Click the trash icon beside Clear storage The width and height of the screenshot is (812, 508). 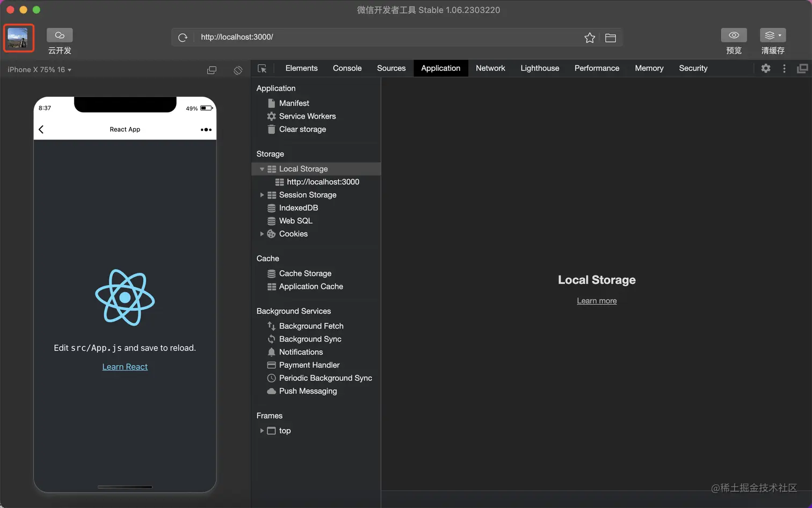[271, 129]
